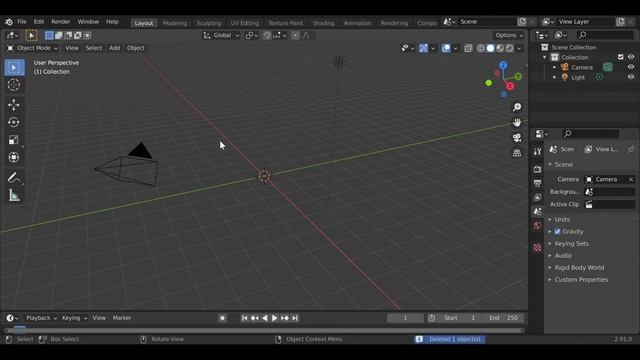The height and width of the screenshot is (360, 640).
Task: Jump to the last frame
Action: click(x=295, y=318)
